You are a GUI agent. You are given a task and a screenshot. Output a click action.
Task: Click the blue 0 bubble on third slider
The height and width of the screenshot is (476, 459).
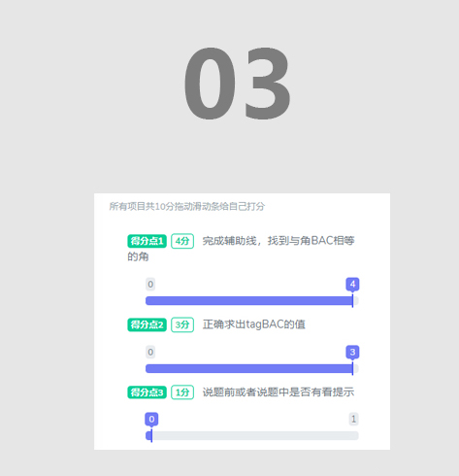(151, 420)
